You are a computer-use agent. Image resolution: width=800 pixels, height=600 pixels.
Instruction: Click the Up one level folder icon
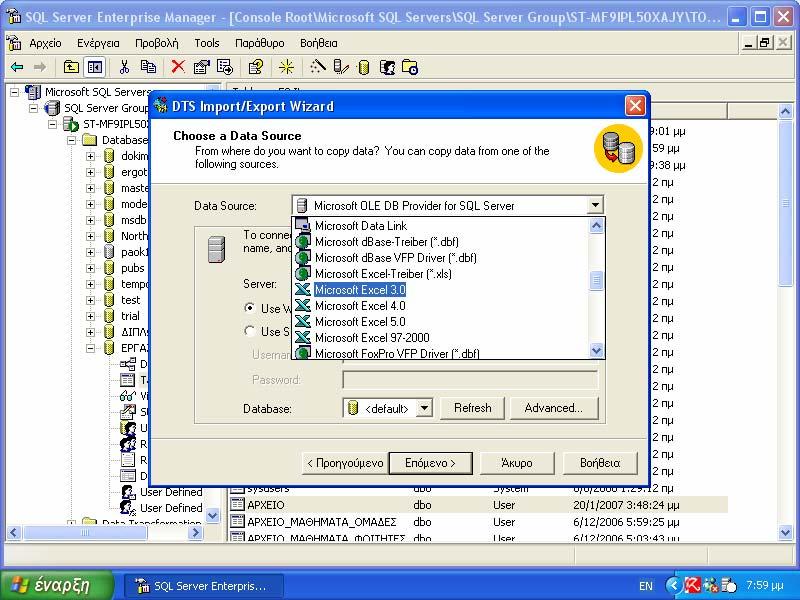[71, 67]
